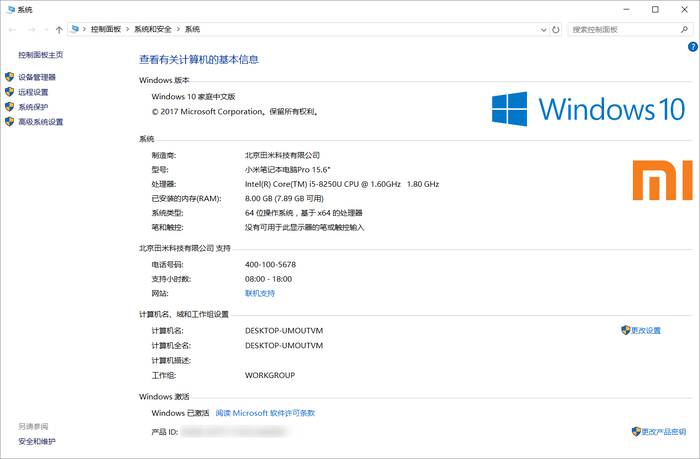Screen dimensions: 700x459
Task: Click the shield icon beside Change settings
Action: coord(625,330)
